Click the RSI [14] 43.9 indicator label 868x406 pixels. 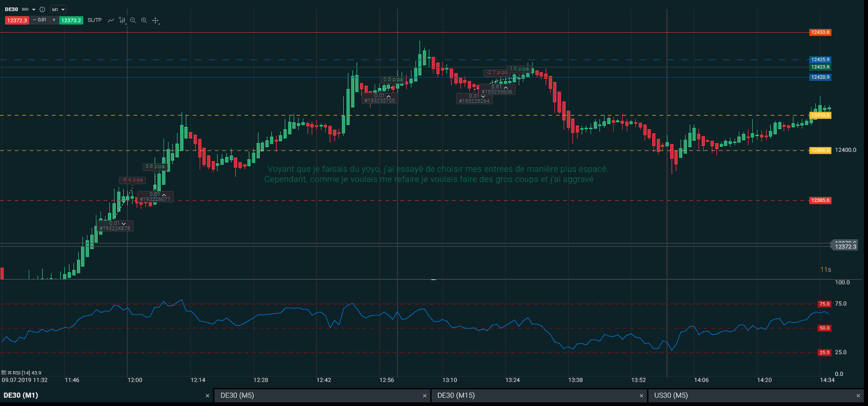[x=27, y=372]
